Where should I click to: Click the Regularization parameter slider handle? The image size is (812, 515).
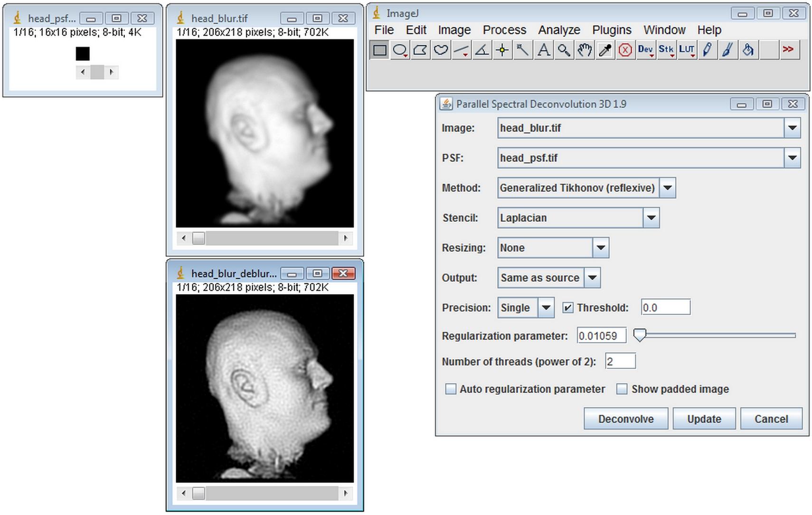click(640, 335)
